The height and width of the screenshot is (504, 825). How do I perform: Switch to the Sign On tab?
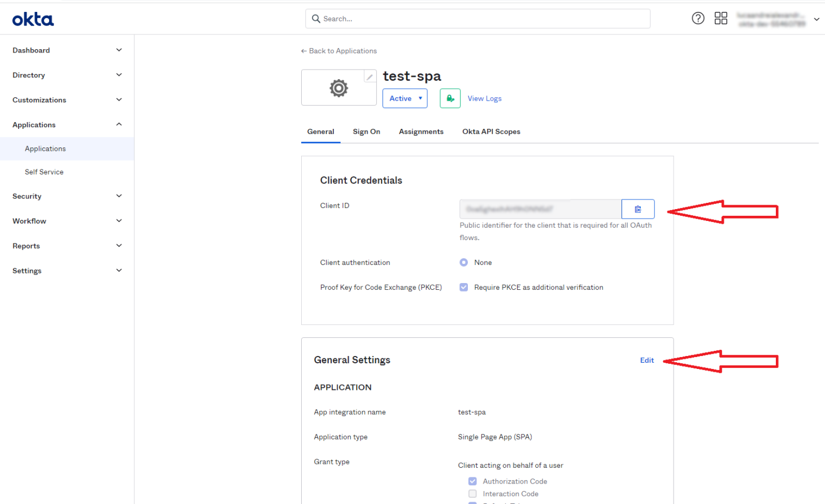click(x=366, y=132)
